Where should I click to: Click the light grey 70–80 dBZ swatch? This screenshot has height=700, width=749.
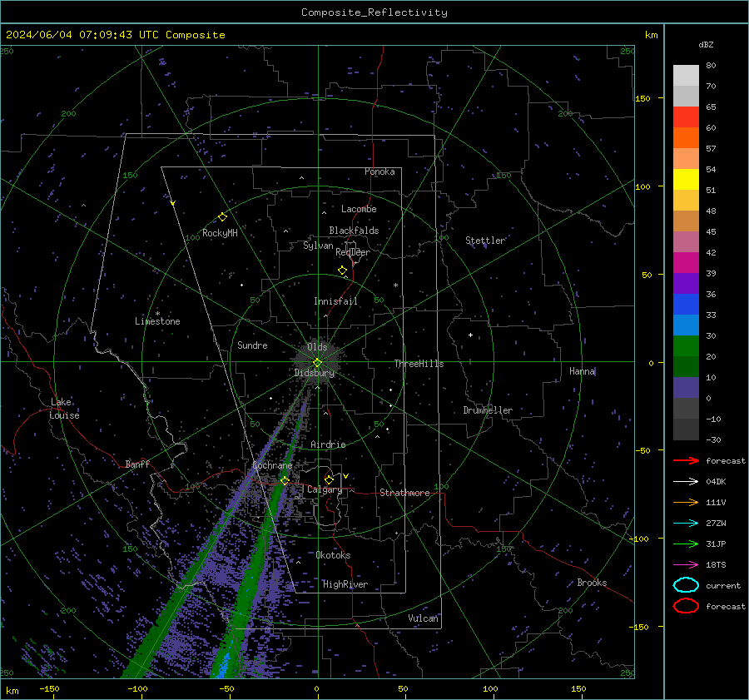[x=686, y=76]
